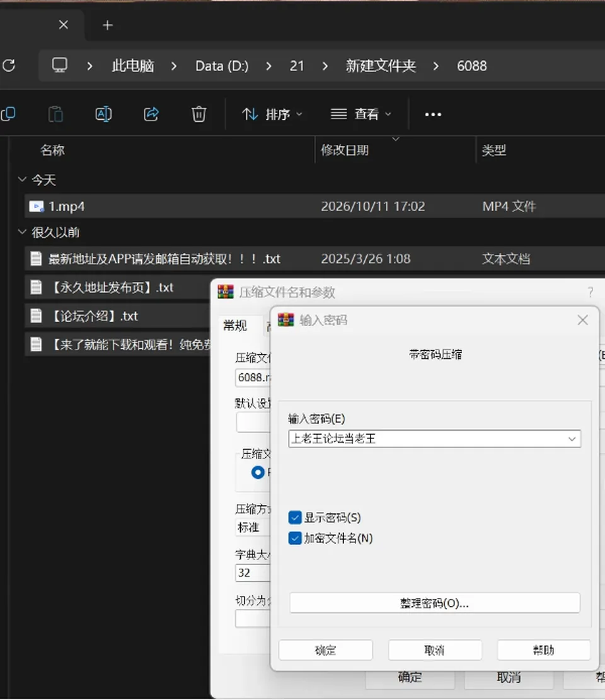This screenshot has height=700, width=605.
Task: Toggle the 加密文件名(N) checkbox
Action: [x=295, y=538]
